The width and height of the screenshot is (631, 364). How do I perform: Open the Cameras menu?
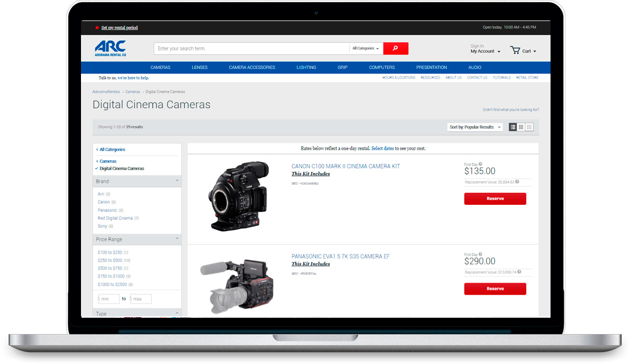[x=160, y=67]
